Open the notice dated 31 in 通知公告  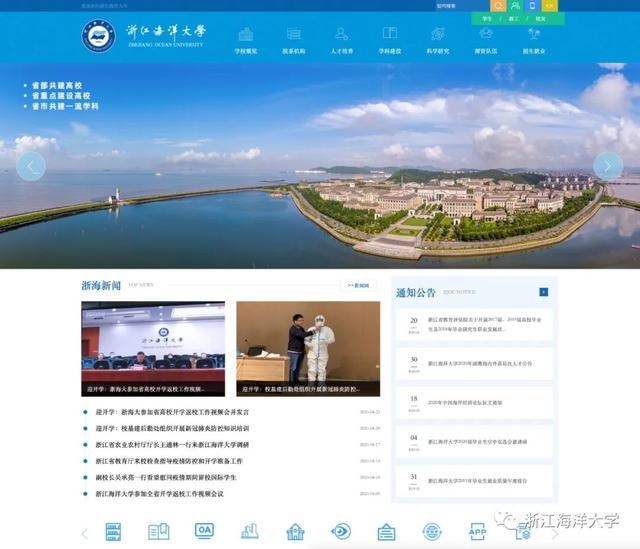[474, 481]
